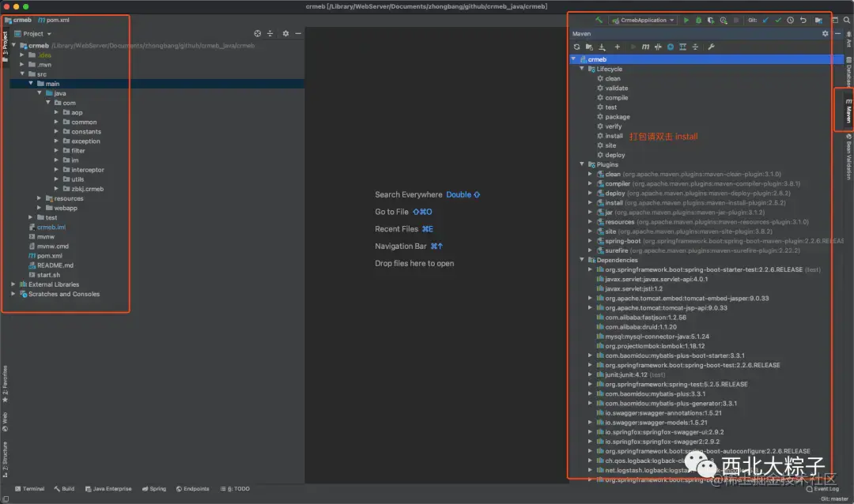
Task: Toggle Maven Offline Mode icon
Action: [658, 47]
